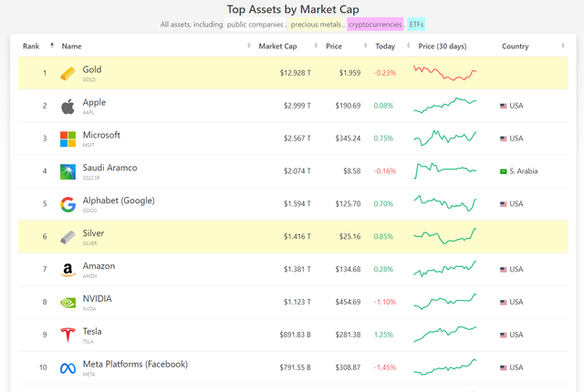Click the Alphabet Google logo icon
This screenshot has height=392, width=584.
68,204
